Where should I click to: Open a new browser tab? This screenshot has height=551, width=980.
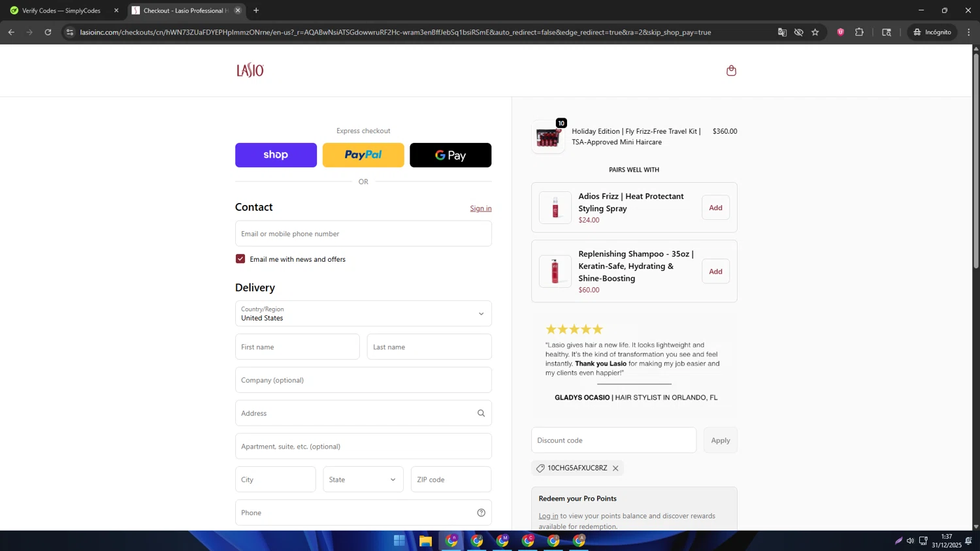point(256,10)
